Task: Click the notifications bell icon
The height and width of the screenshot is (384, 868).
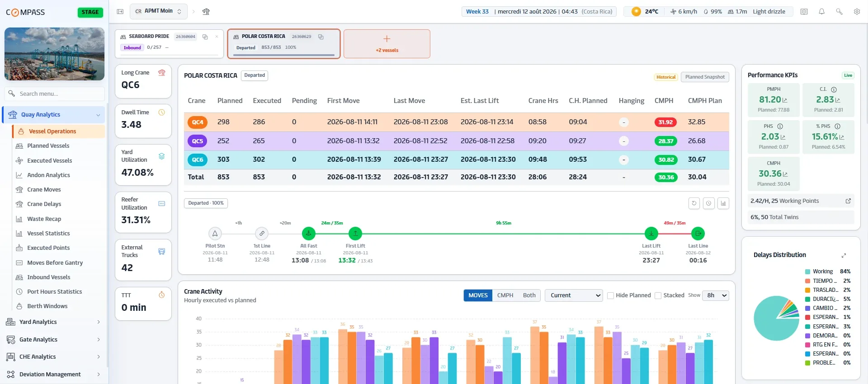Action: (x=821, y=12)
